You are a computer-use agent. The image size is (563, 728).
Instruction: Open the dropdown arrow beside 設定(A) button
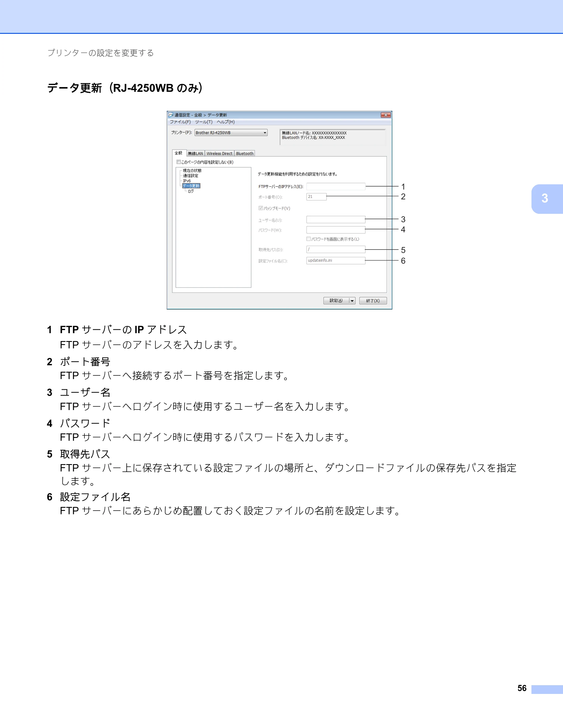pyautogui.click(x=352, y=301)
